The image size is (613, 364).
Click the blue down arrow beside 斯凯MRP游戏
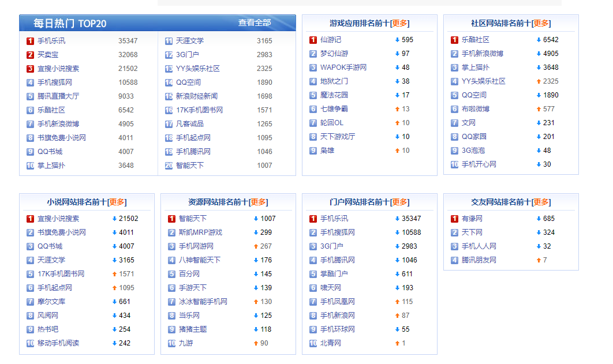point(256,232)
